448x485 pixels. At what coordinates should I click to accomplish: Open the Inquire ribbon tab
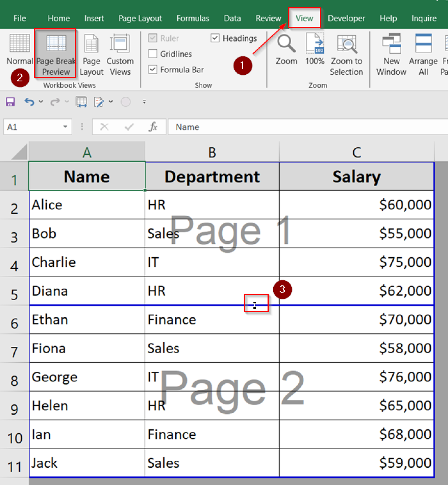click(424, 18)
